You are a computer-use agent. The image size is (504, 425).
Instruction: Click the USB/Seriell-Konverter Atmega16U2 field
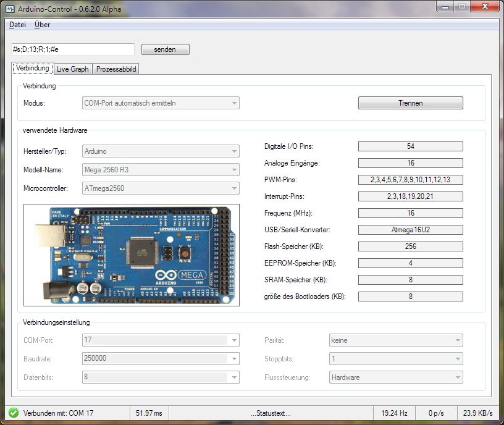(x=411, y=230)
